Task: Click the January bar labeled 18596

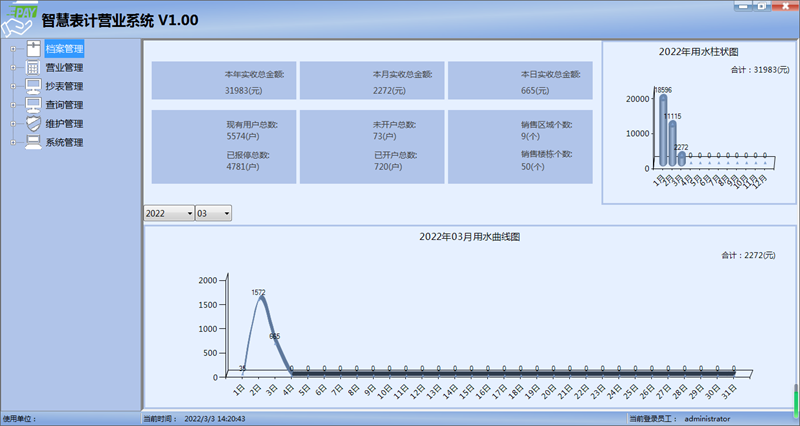Action: [663, 128]
